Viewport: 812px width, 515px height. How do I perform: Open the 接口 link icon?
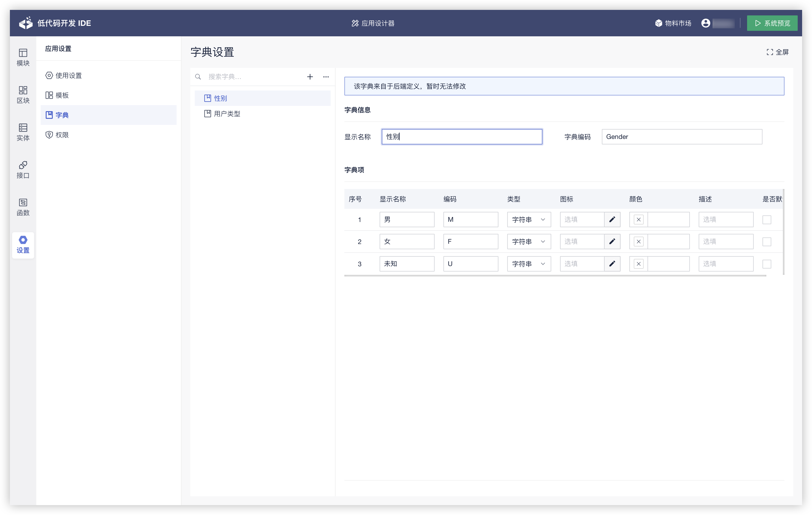click(x=23, y=169)
